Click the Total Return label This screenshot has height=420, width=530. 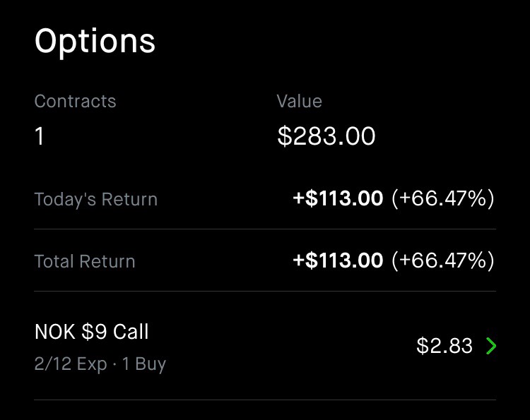[x=85, y=261]
